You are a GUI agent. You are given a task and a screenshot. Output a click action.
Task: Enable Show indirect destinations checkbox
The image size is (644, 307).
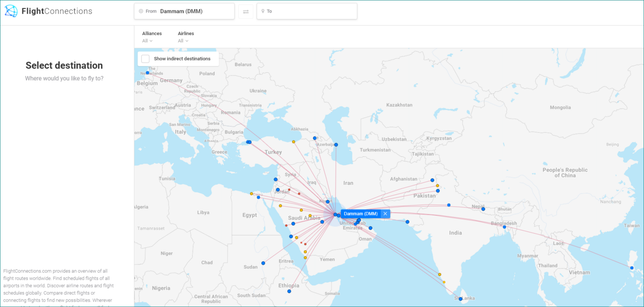click(x=145, y=59)
